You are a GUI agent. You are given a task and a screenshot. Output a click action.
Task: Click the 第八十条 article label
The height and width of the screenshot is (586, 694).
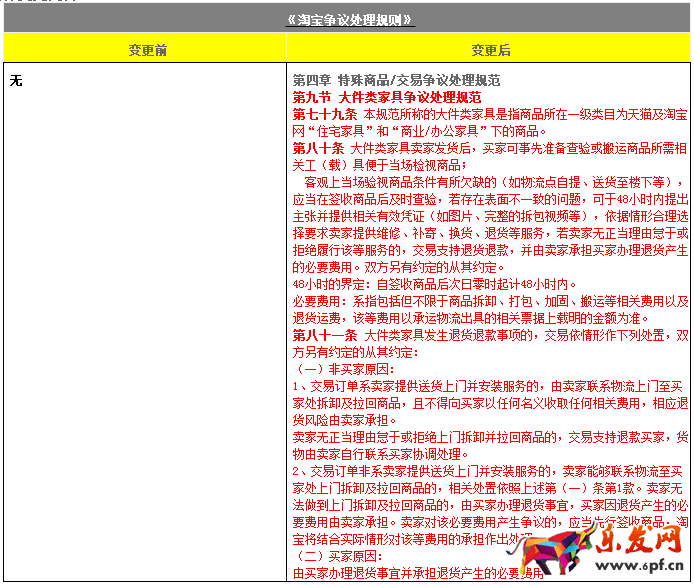click(318, 148)
